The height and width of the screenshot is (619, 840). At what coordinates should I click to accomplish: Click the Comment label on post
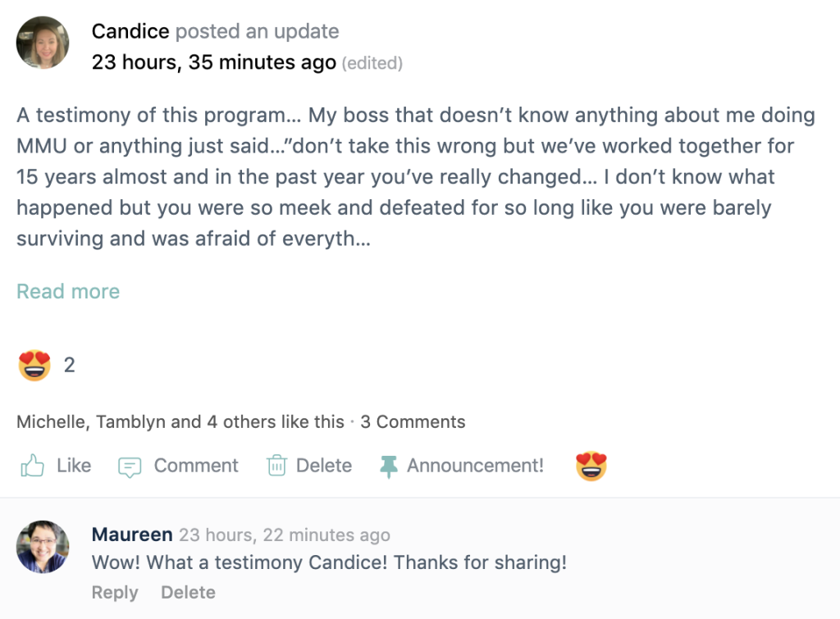pos(196,466)
